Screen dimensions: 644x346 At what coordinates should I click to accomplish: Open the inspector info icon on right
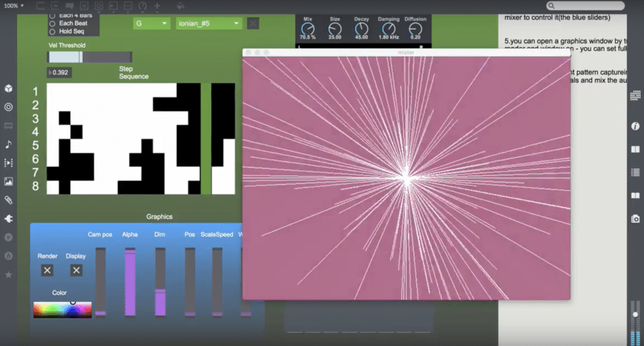point(636,126)
